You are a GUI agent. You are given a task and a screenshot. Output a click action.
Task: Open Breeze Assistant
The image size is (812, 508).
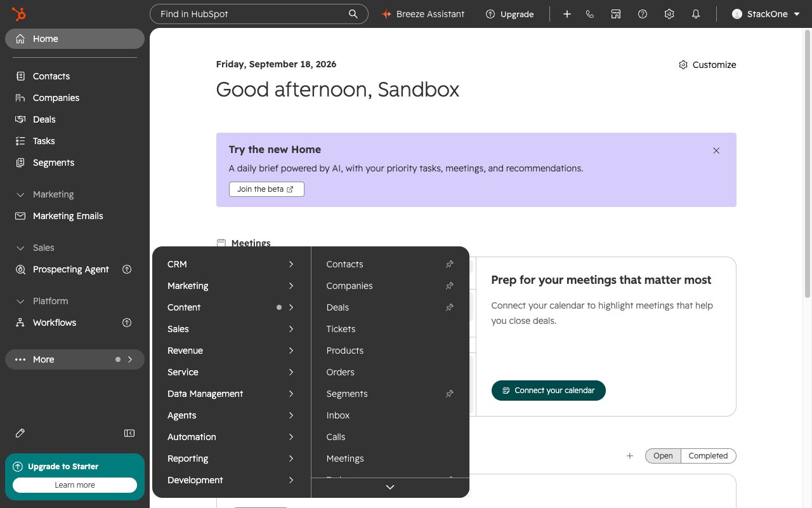(423, 14)
